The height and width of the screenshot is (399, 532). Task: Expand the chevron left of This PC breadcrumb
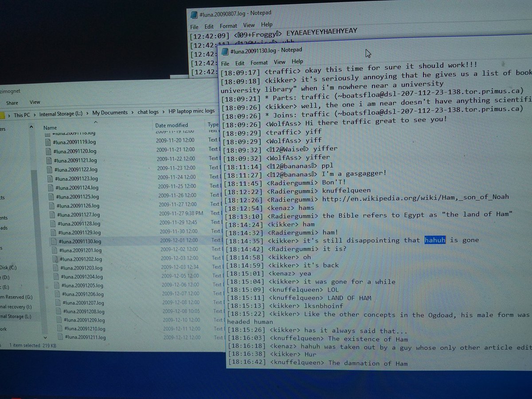pyautogui.click(x=9, y=115)
